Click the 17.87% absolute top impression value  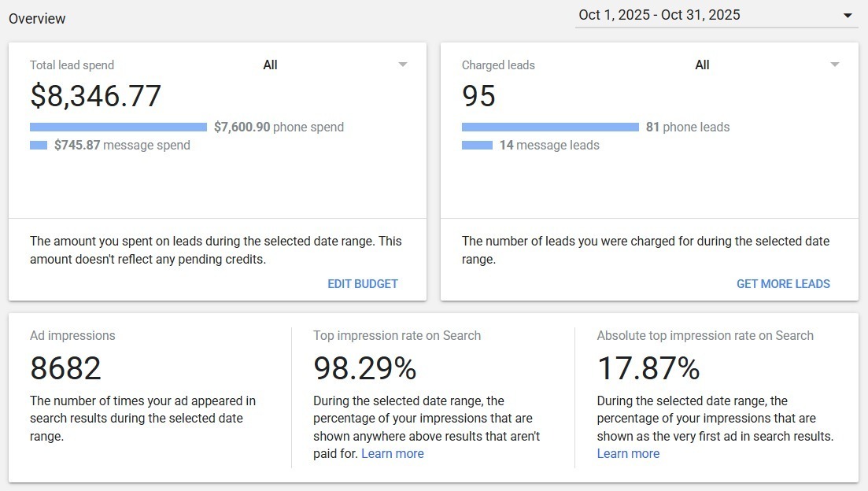(648, 368)
